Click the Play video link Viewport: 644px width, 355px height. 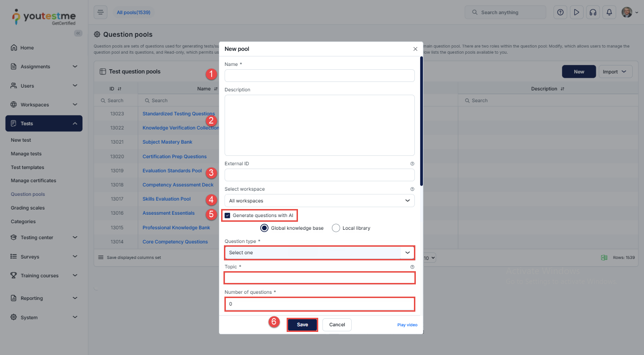[407, 325]
